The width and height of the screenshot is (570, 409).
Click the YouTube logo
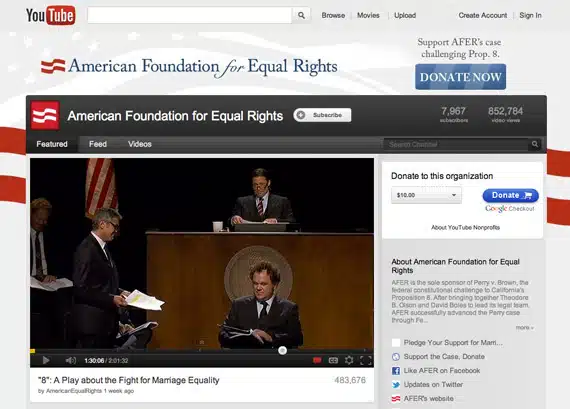[51, 15]
